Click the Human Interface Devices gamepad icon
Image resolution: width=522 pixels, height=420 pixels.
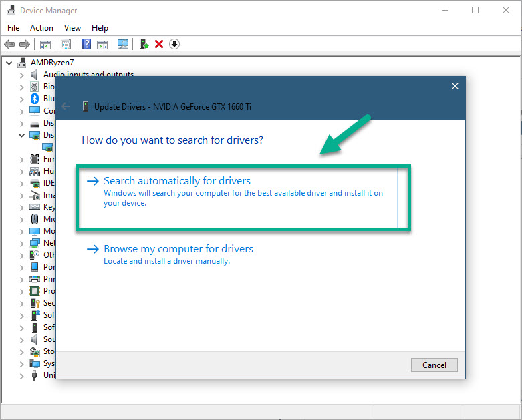[x=35, y=171]
